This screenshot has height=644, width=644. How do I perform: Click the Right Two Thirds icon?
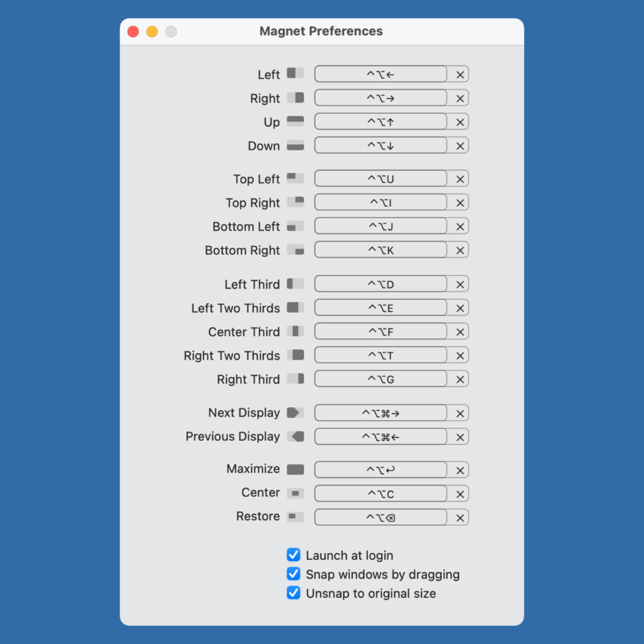295,355
